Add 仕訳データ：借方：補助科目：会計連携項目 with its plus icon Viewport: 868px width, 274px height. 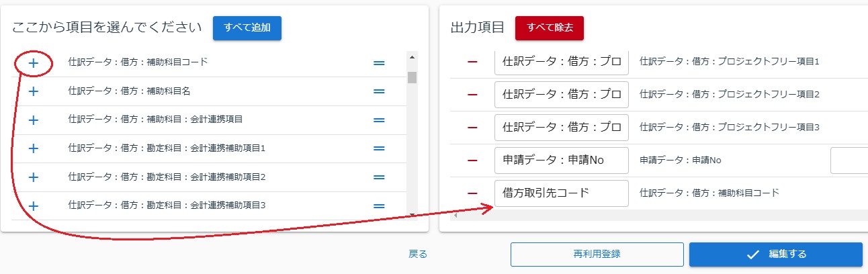point(34,120)
